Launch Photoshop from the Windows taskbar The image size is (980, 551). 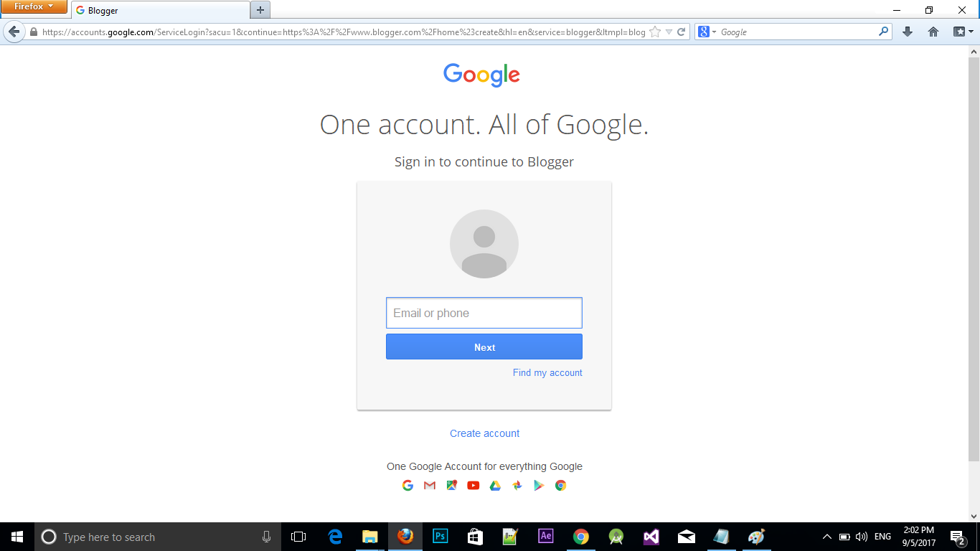click(x=440, y=537)
